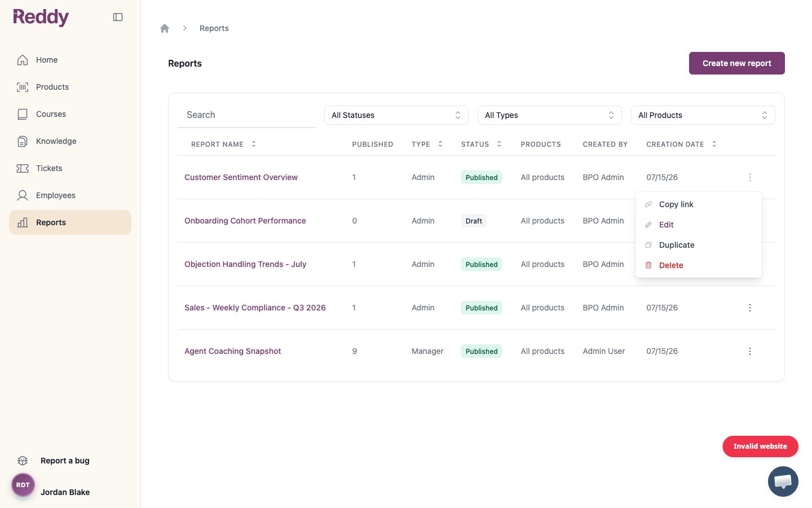Screen dimensions: 812x508
Task: Click the link icon next to Copy link
Action: [648, 204]
